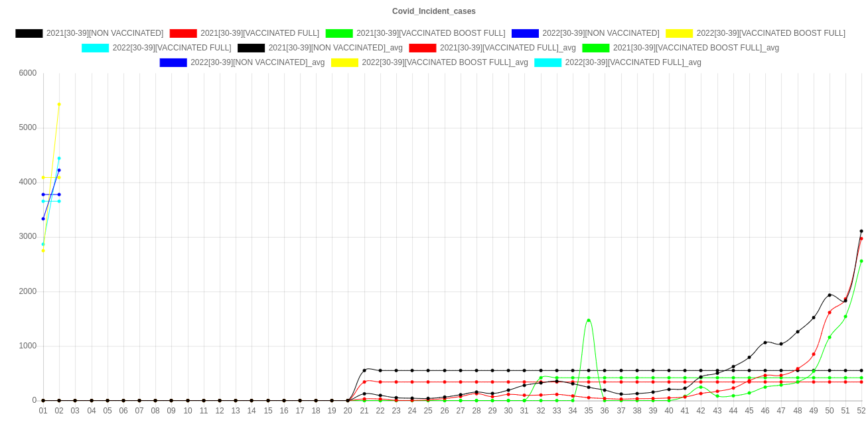
Task: Click the yellow swatch for 2022 VACCINATED BOOST FULL
Action: tap(679, 33)
